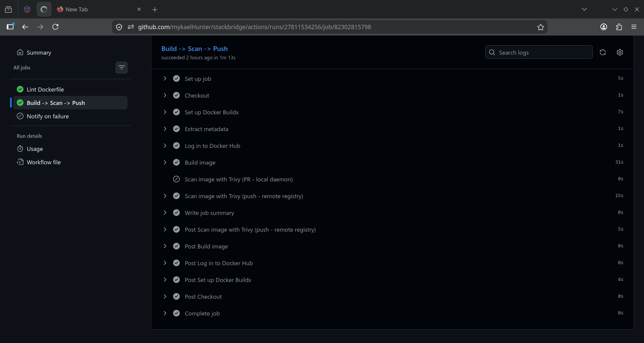This screenshot has width=644, height=343.
Task: Open the browser hamburger menu
Action: coord(634,27)
